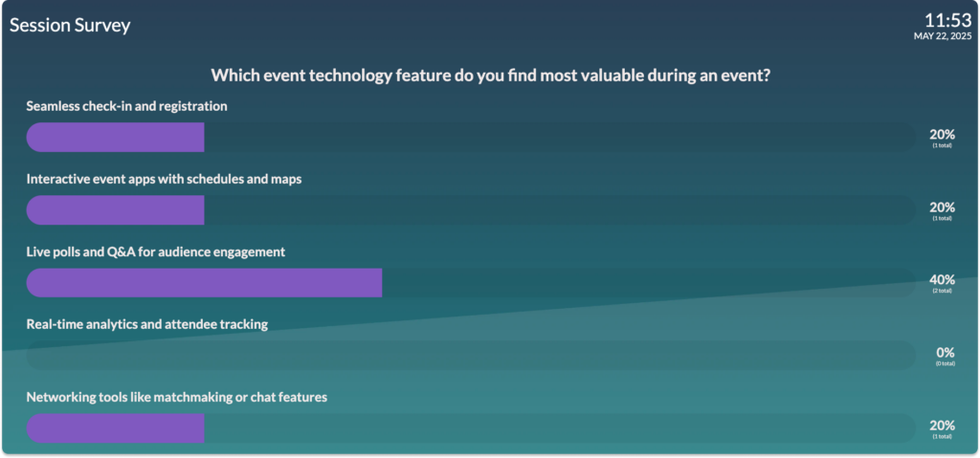Image resolution: width=980 pixels, height=458 pixels.
Task: Click the survey question heading text
Action: pyautogui.click(x=490, y=76)
